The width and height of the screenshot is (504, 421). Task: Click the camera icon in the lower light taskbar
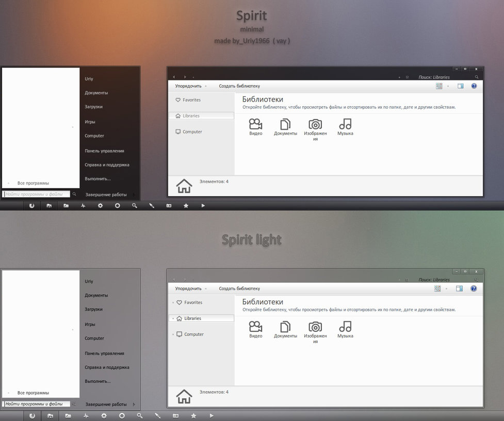(x=175, y=415)
